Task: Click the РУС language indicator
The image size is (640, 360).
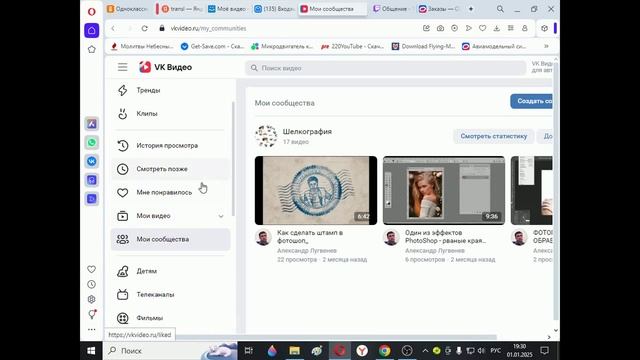Action: click(x=496, y=351)
